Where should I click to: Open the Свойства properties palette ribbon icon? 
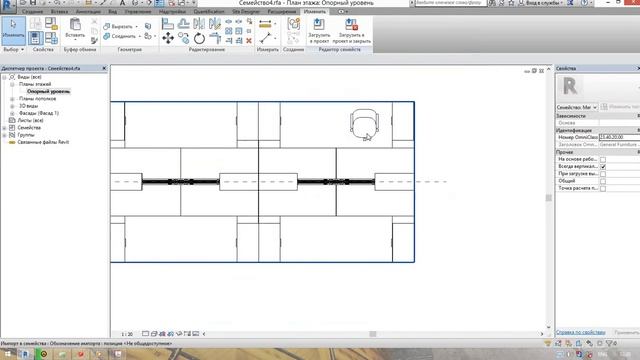point(36,38)
